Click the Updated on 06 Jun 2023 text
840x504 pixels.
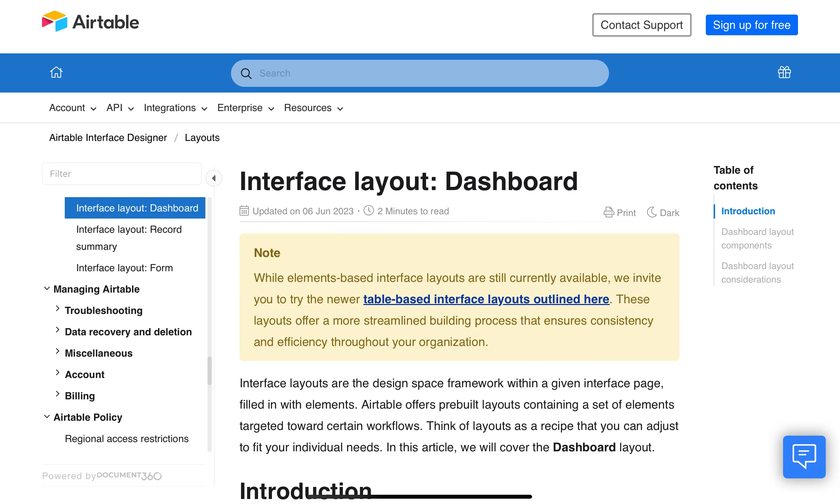coord(303,211)
